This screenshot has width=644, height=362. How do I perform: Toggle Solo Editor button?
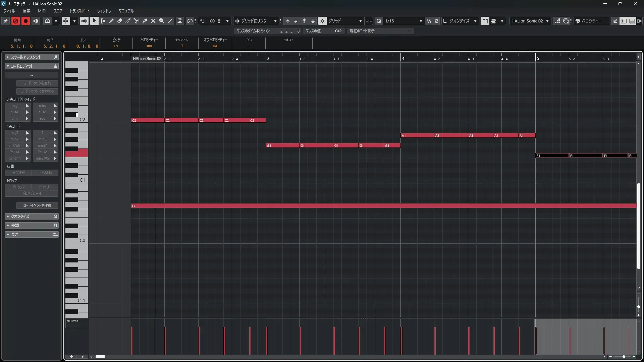15,21
